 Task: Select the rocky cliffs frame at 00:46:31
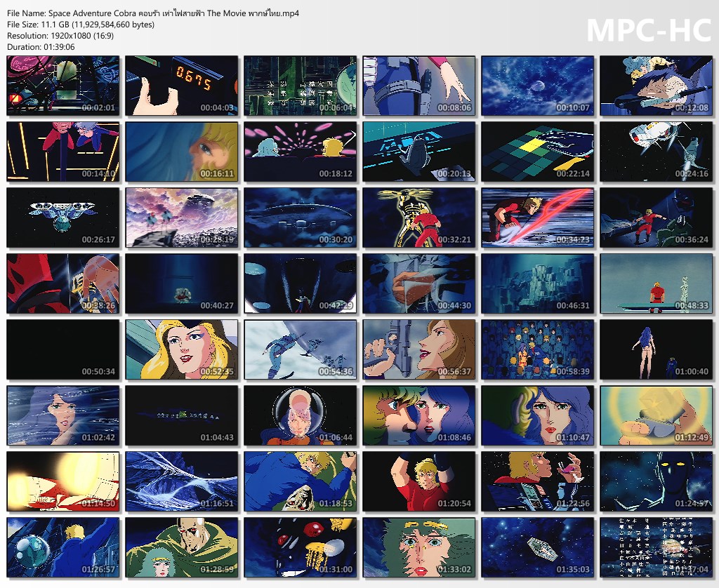(537, 283)
